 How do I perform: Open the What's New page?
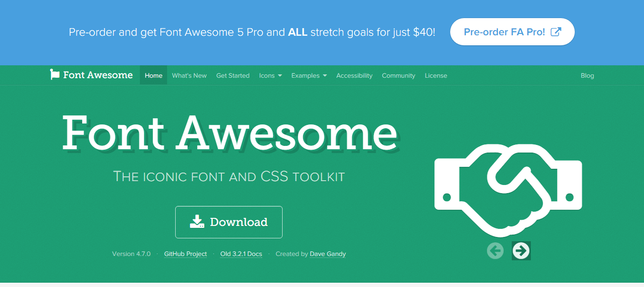pos(189,75)
